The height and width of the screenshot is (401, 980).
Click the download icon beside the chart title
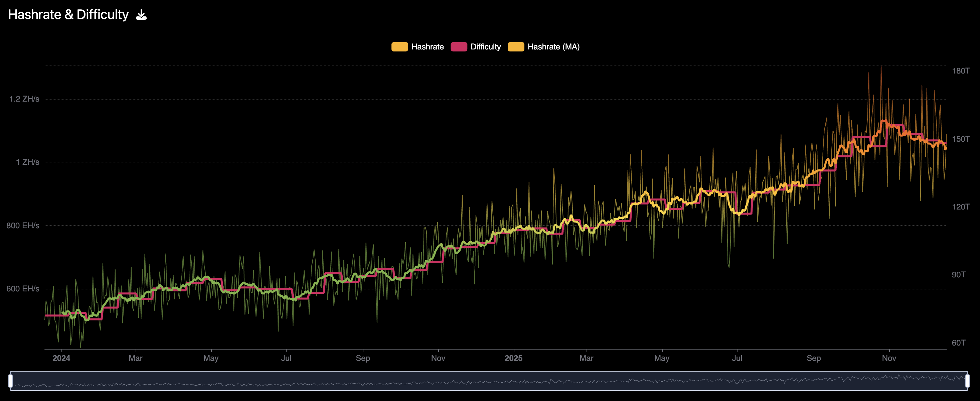(141, 15)
